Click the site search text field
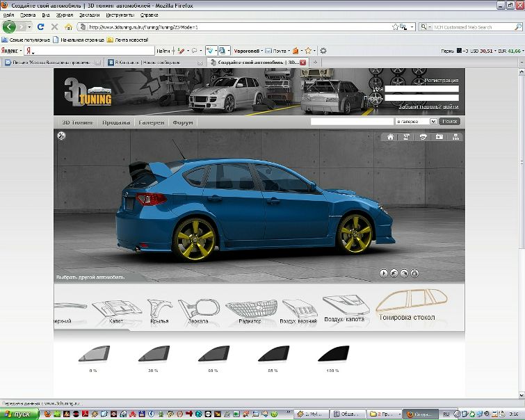525x420 pixels. tap(352, 121)
